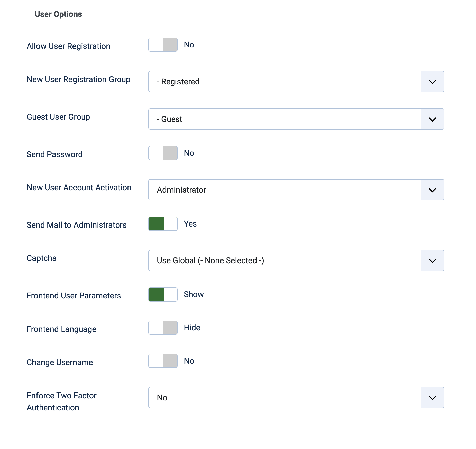Click chevron arrow on Two Factor select
The image size is (476, 449).
pos(432,398)
